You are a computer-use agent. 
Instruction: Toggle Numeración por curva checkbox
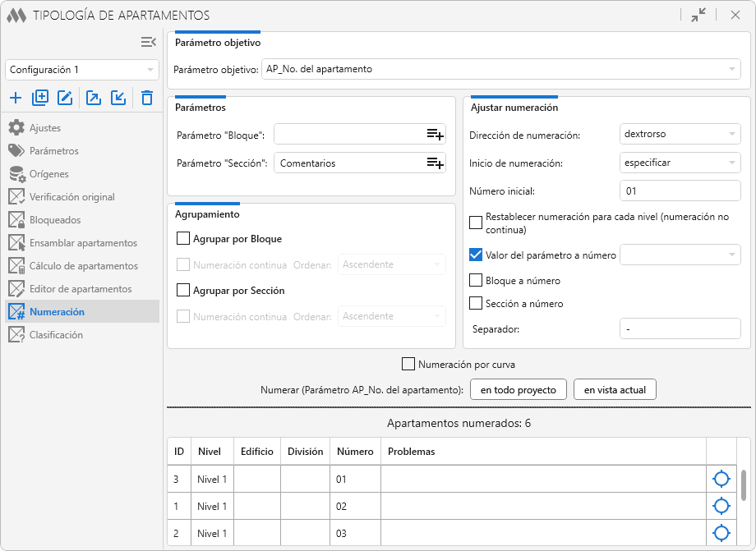408,364
